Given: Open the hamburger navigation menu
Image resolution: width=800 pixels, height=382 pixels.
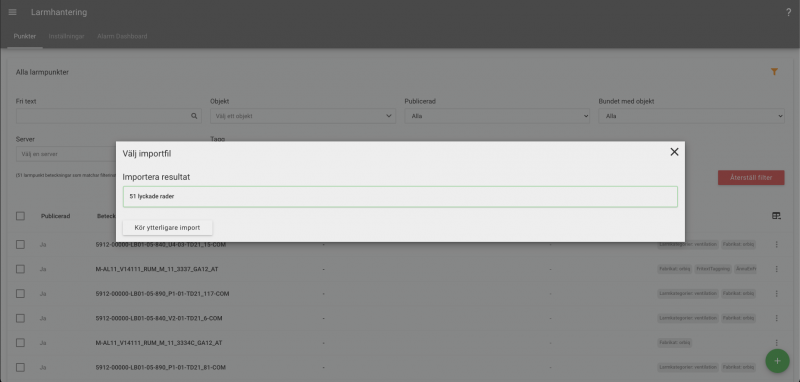Looking at the screenshot, I should (13, 12).
